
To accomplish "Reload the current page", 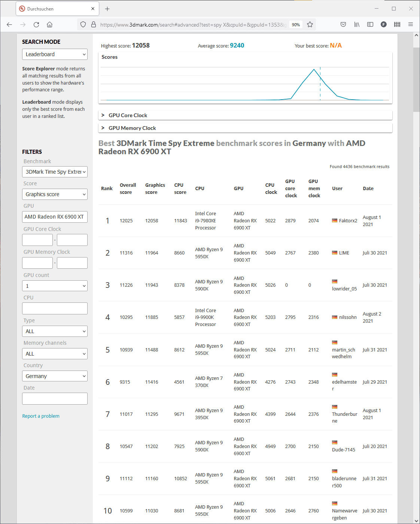I will coord(36,25).
